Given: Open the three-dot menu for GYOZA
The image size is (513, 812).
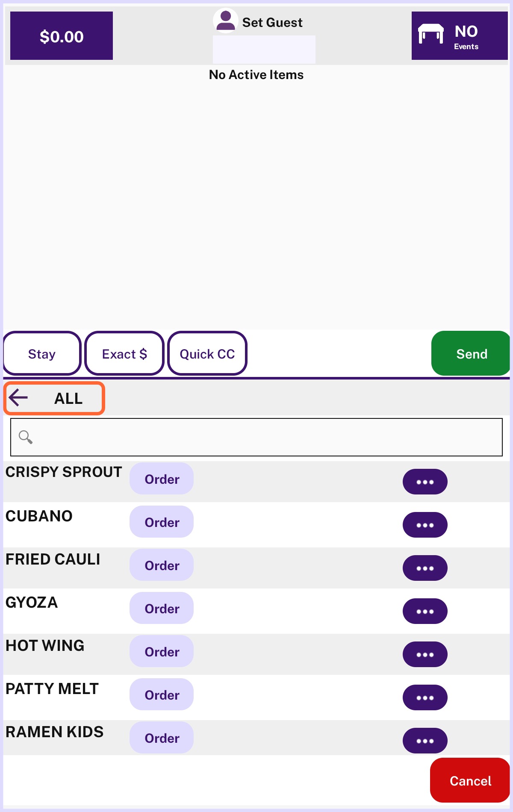Looking at the screenshot, I should (425, 611).
